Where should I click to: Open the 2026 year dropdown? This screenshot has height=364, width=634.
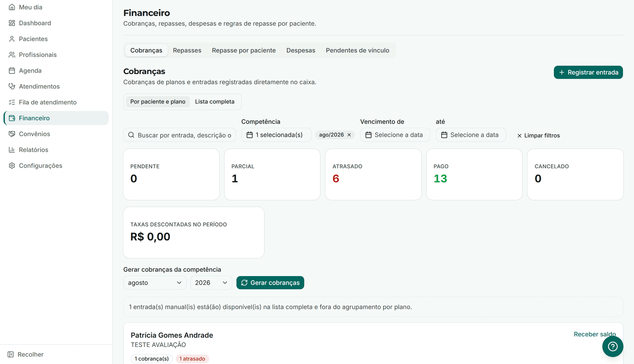pos(211,283)
